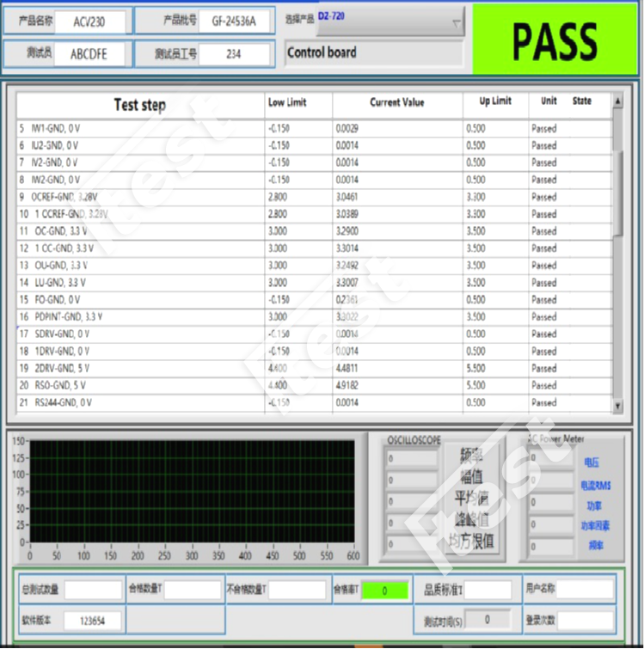Click the table scrollbar down arrow
The image size is (644, 649).
(x=616, y=405)
